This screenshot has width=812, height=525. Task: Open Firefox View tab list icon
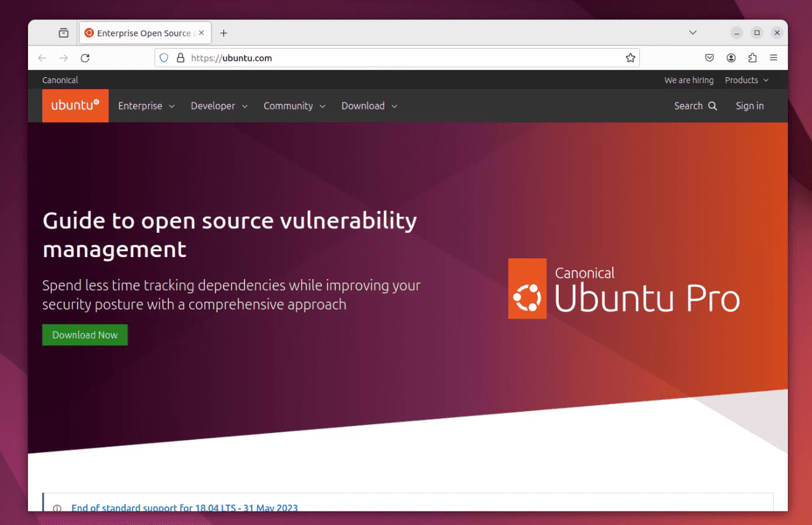[63, 33]
